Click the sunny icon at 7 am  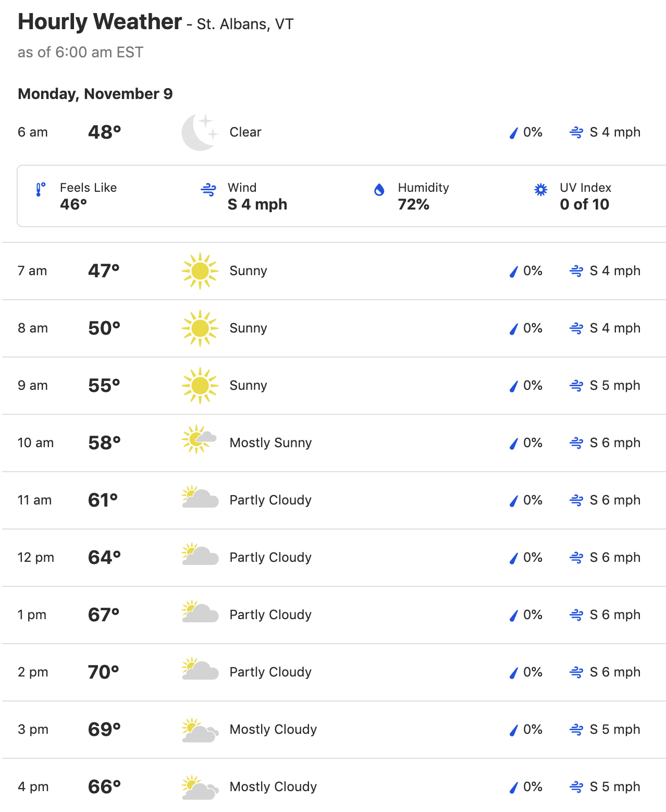click(x=200, y=271)
